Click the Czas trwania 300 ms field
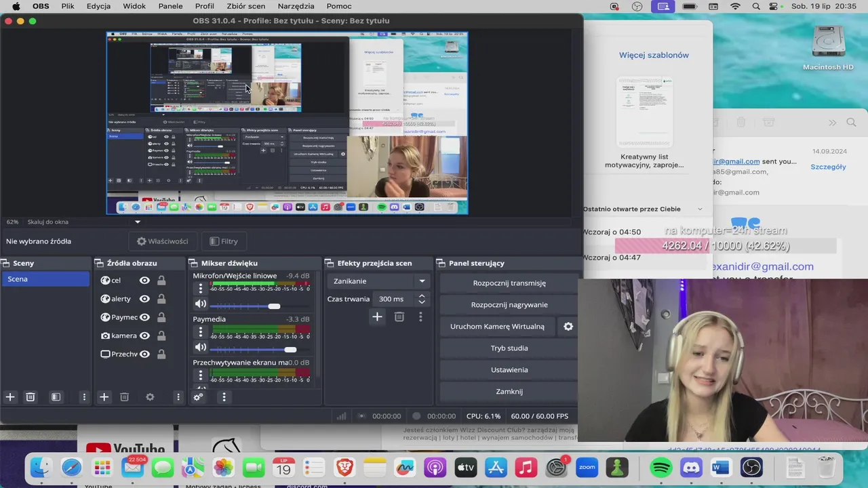Image resolution: width=868 pixels, height=488 pixels. pyautogui.click(x=393, y=299)
